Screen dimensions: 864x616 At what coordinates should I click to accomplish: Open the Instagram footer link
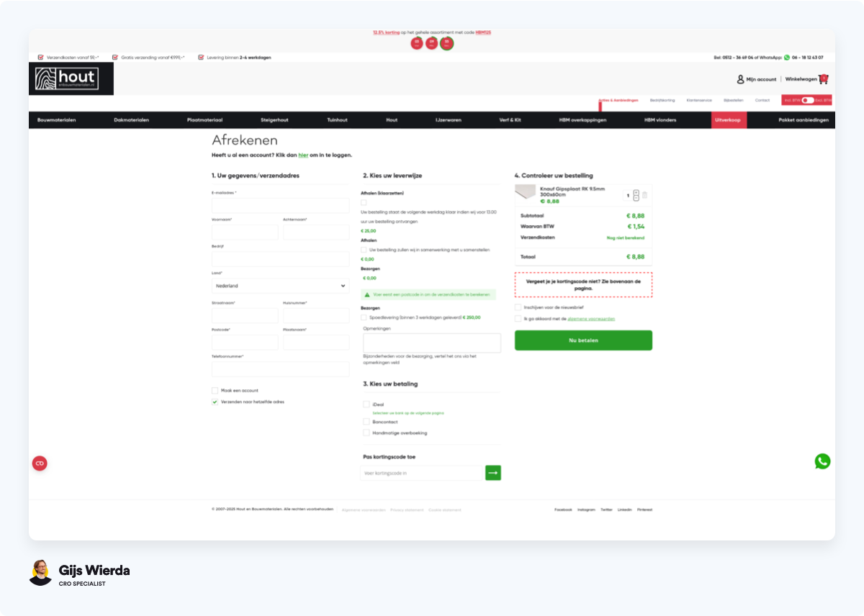(x=586, y=509)
